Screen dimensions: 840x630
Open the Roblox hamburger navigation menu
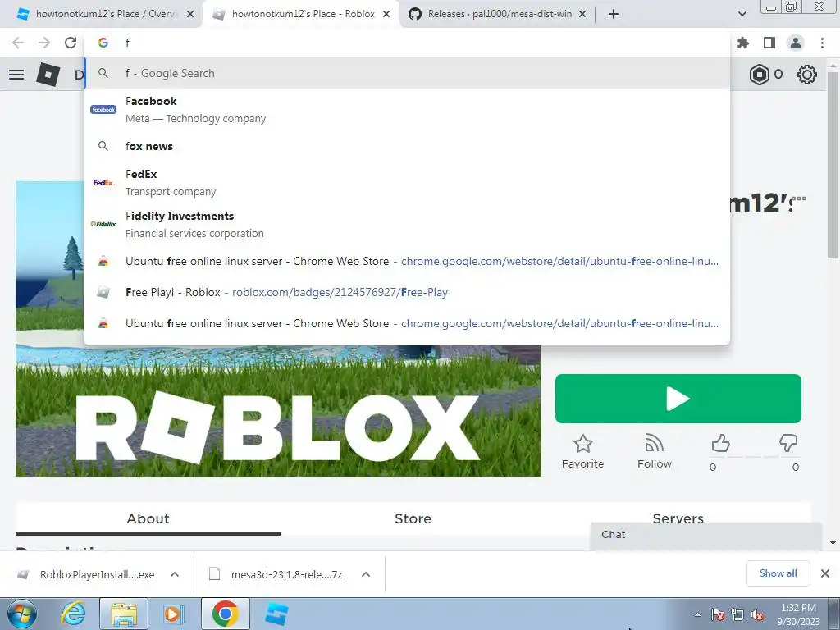coord(16,75)
